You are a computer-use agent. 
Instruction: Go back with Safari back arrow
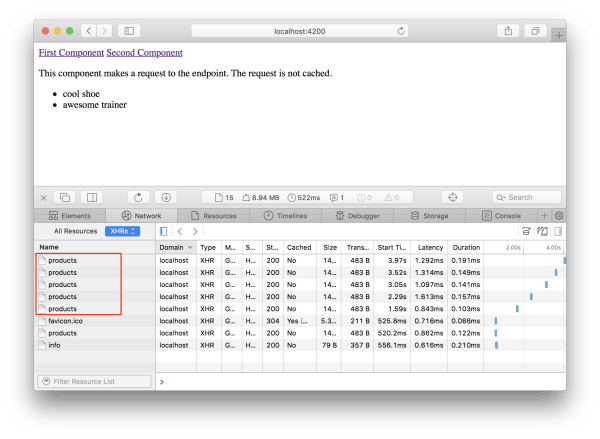(89, 31)
